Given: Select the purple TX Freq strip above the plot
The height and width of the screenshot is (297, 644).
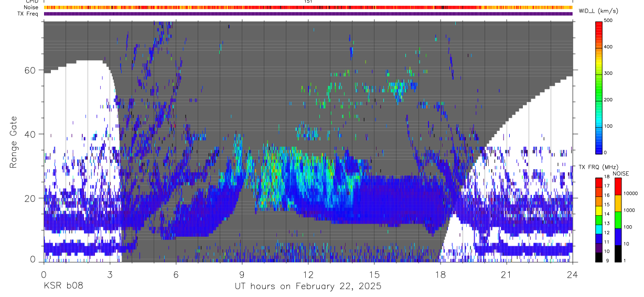Looking at the screenshot, I should (x=308, y=14).
